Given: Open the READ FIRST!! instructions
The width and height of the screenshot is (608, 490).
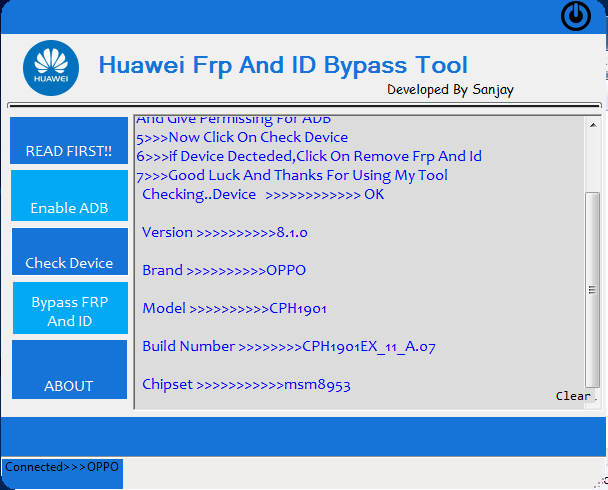Looking at the screenshot, I should 69,140.
